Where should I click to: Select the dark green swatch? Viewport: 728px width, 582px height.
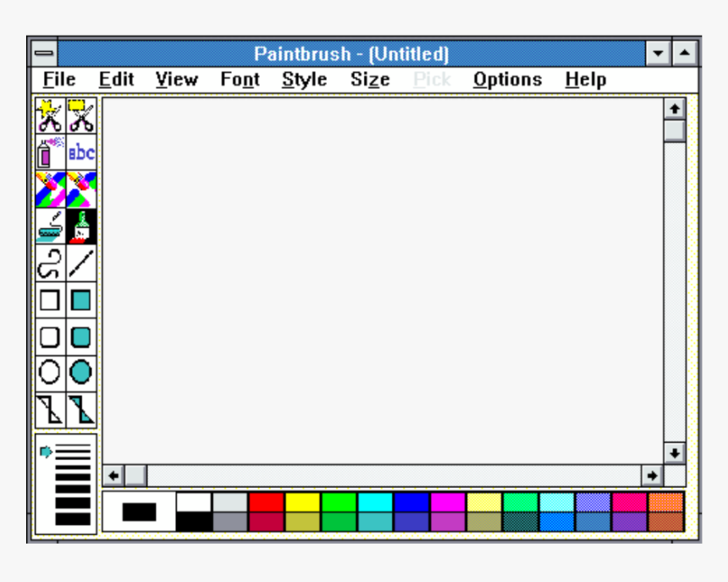click(339, 522)
